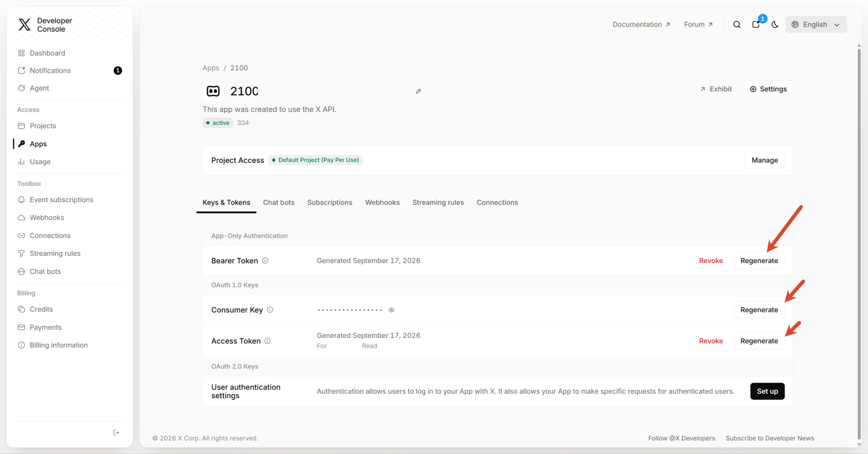Log out using the sidebar exit icon
868x454 pixels.
[x=116, y=432]
